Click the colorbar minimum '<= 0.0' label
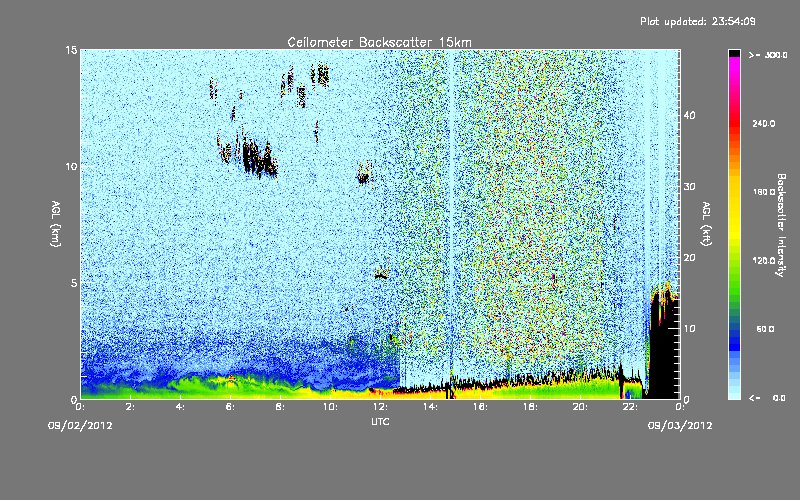The image size is (800, 500). [x=767, y=397]
